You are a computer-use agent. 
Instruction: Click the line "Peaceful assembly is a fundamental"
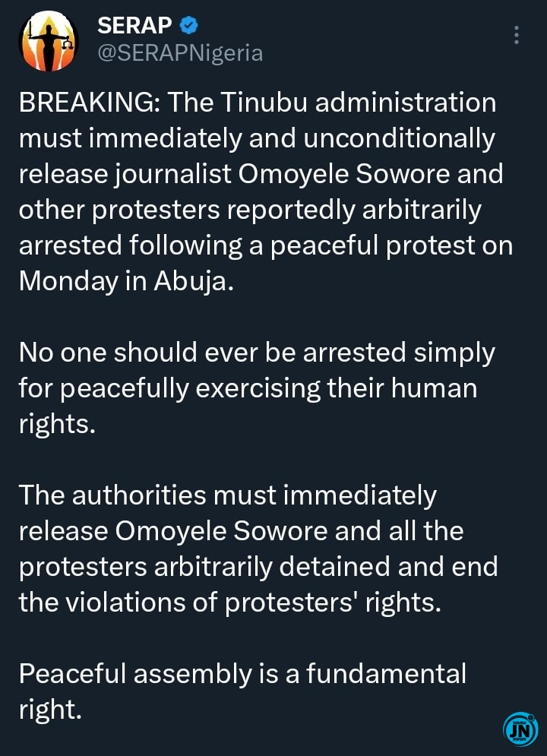[x=242, y=674]
